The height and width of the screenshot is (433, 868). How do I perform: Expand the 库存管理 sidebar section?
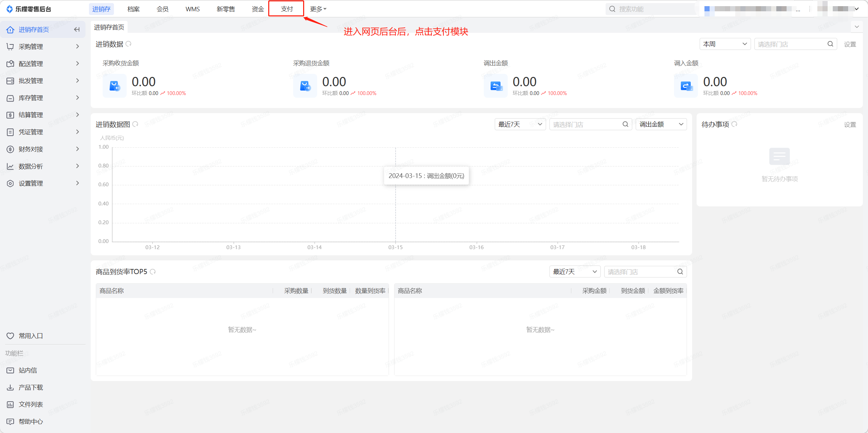(43, 98)
